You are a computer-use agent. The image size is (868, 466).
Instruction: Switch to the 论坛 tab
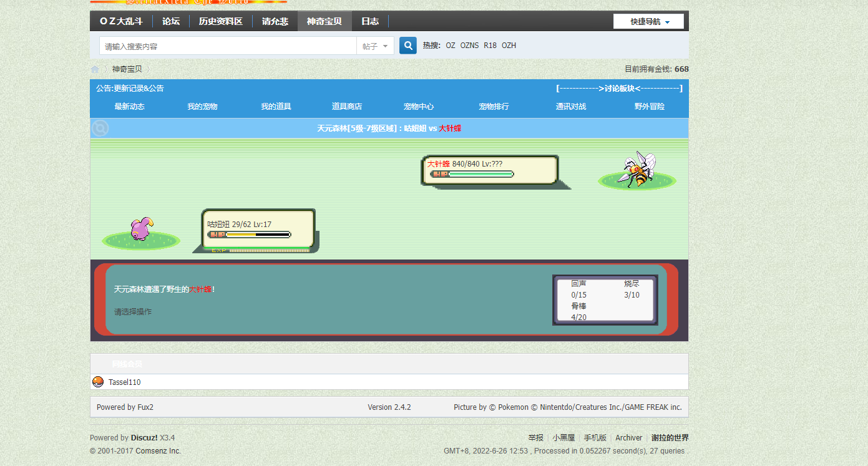[x=171, y=21]
